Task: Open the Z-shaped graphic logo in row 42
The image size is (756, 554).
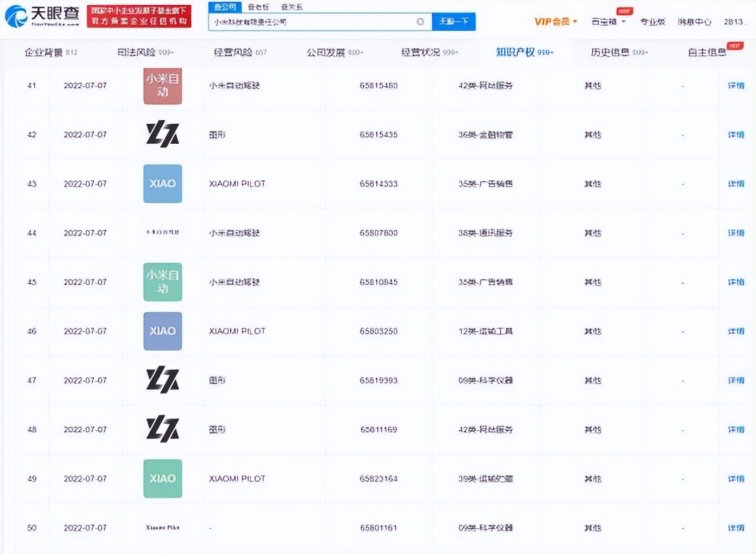Action: tap(163, 134)
